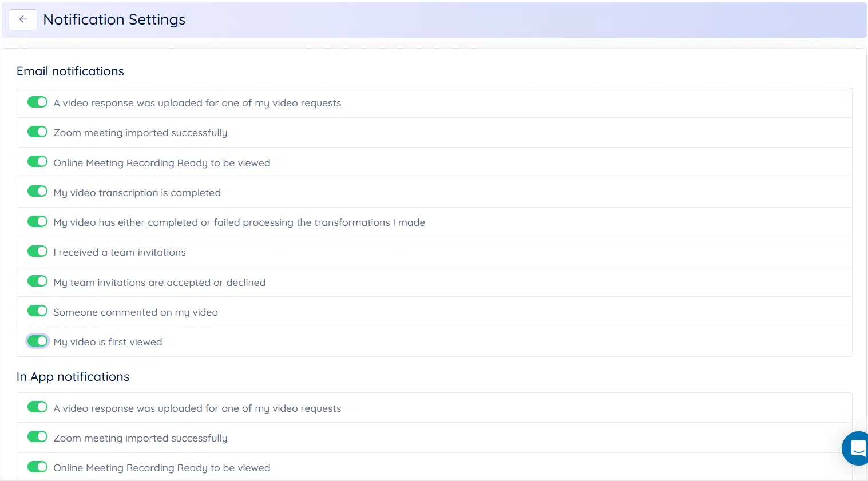Image resolution: width=868 pixels, height=481 pixels.
Task: Disable 'My video is first viewed' email notification
Action: coord(37,340)
